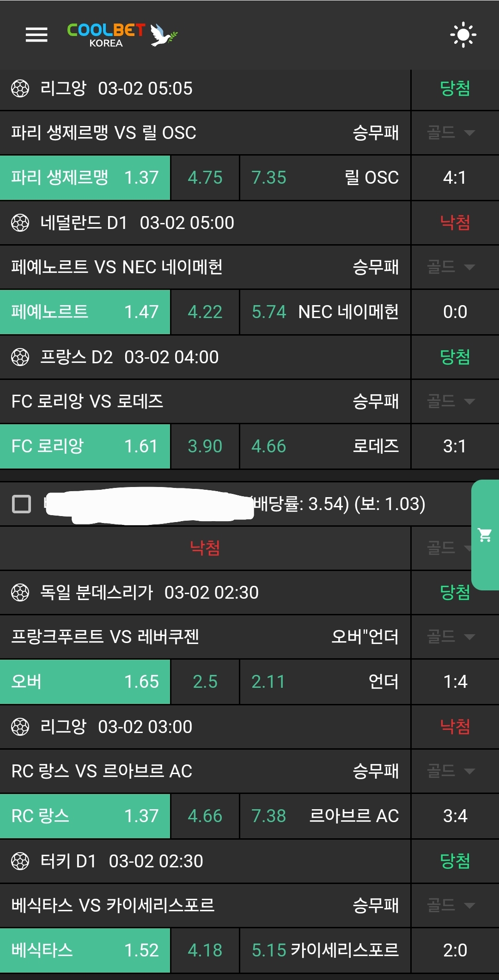Open the shopping cart side tab

coord(485,535)
